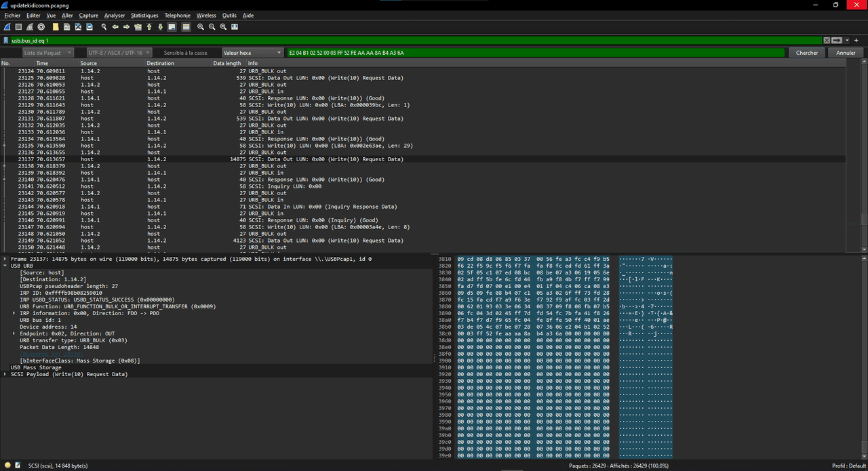Click the find packet magnifier icon
This screenshot has width=868, height=471.
104,27
